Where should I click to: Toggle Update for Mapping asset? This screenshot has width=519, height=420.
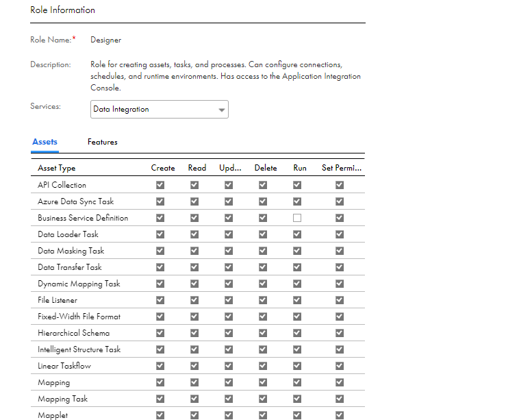(x=229, y=382)
